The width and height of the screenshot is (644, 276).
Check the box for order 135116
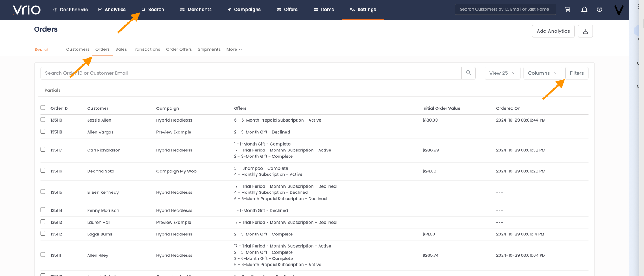(43, 171)
